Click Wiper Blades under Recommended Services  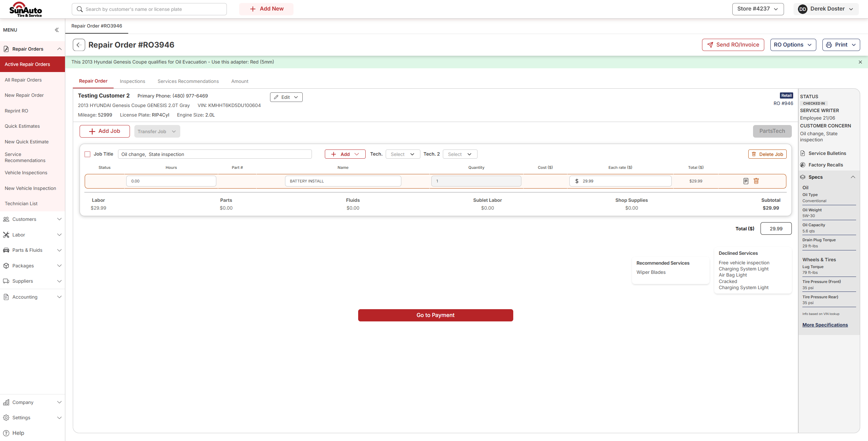(651, 272)
